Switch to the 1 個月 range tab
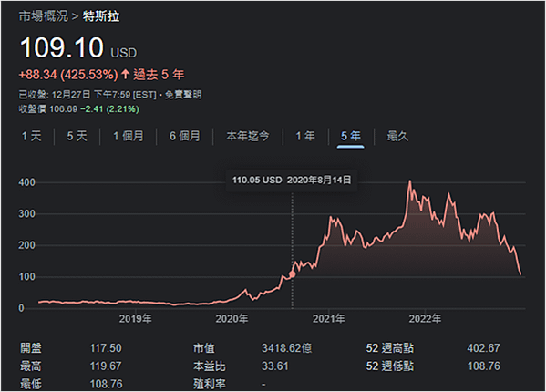Viewport: 546px width, 392px height. [129, 136]
